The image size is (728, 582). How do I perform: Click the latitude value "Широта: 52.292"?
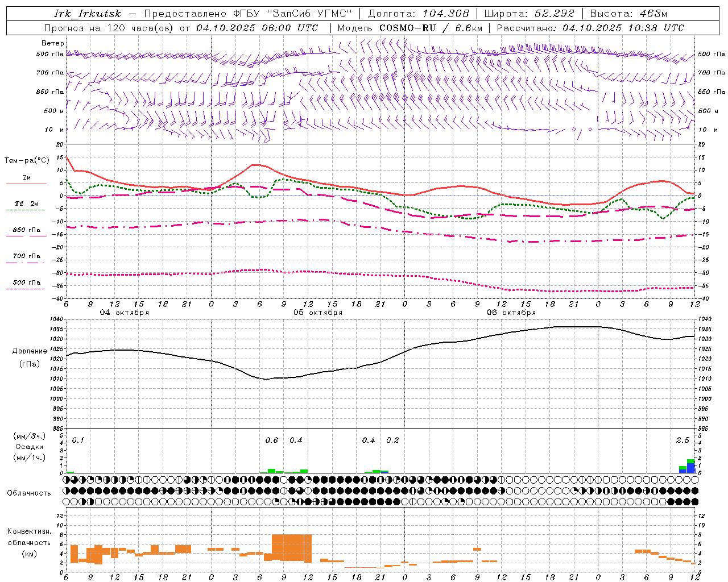pos(530,14)
